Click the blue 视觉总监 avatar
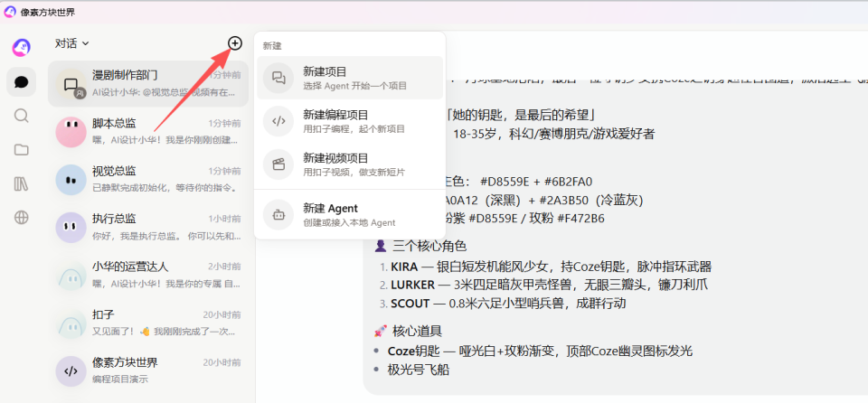This screenshot has width=868, height=403. click(71, 179)
